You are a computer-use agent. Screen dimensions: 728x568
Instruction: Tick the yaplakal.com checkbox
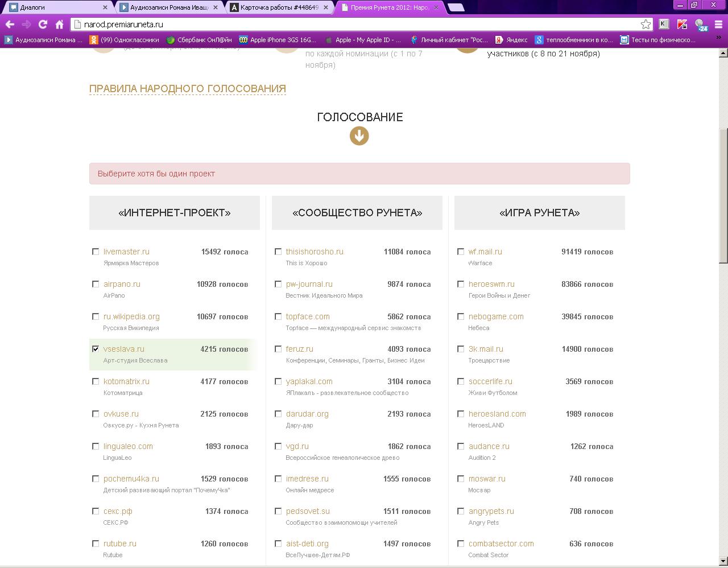pyautogui.click(x=278, y=381)
